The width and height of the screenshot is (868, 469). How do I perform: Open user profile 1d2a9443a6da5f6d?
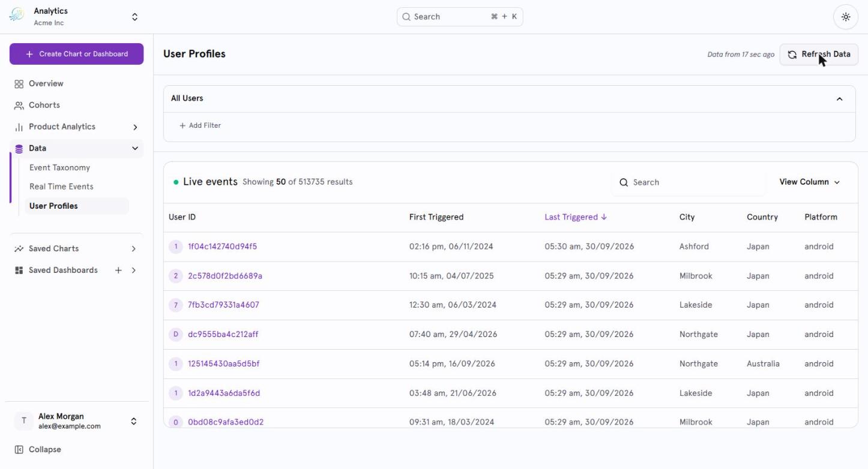pyautogui.click(x=224, y=393)
